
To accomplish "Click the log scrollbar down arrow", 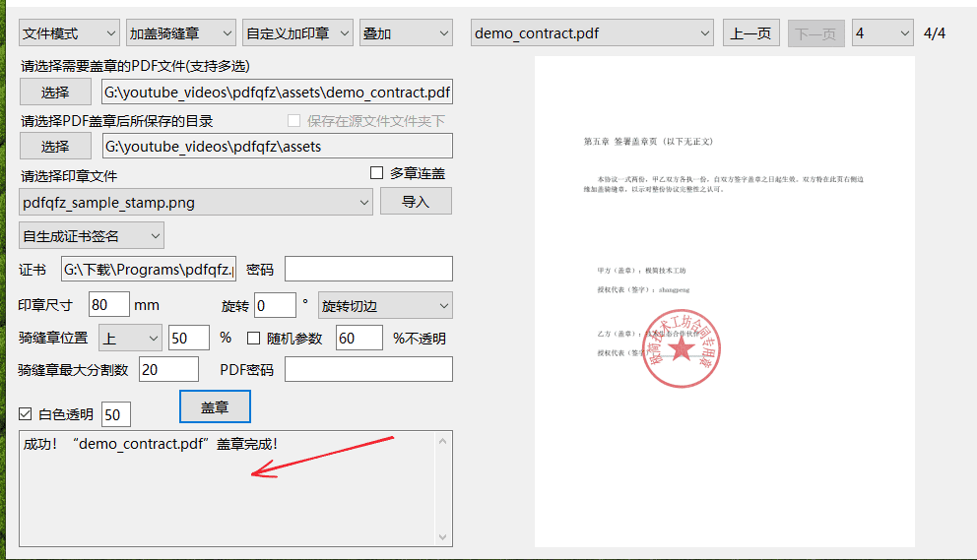I will [x=442, y=537].
